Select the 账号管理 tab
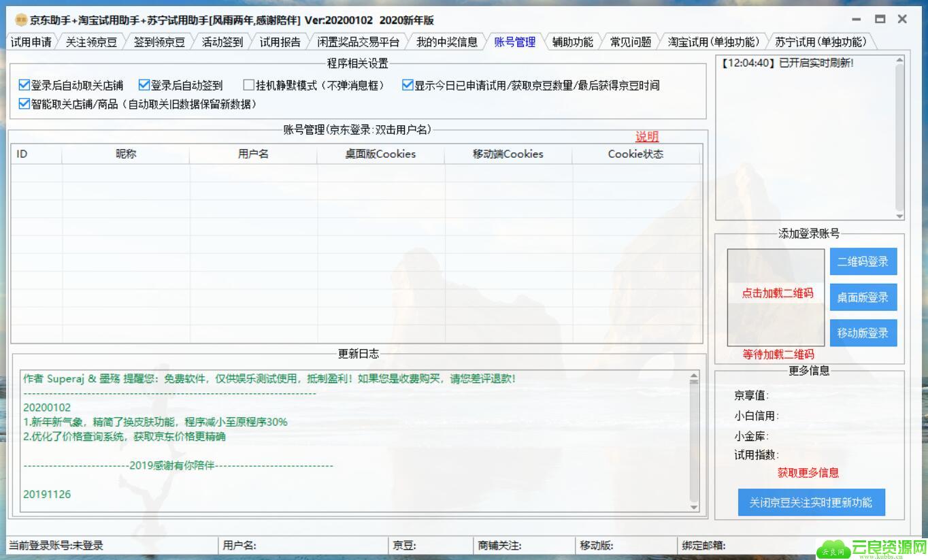Viewport: 928px width, 560px height. pyautogui.click(x=515, y=42)
